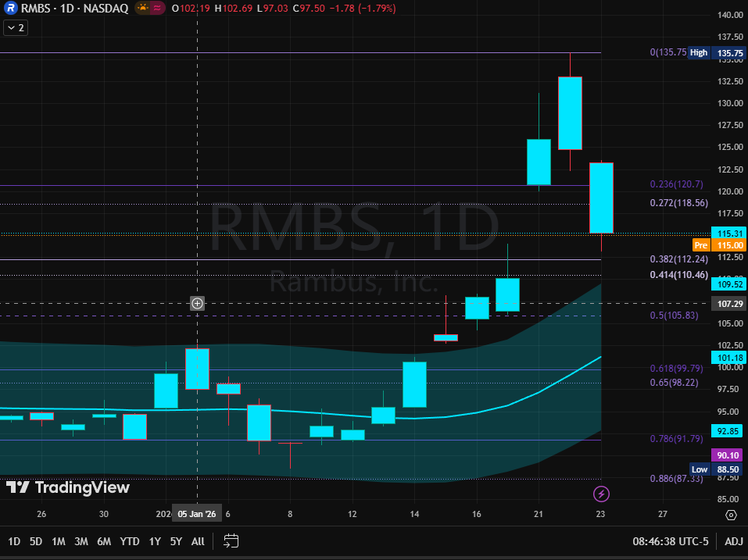Open the TradingView logo link
The image size is (748, 560).
67,487
